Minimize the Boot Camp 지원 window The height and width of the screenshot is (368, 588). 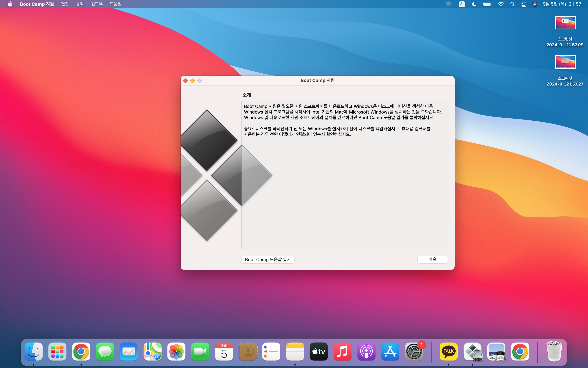(x=192, y=81)
